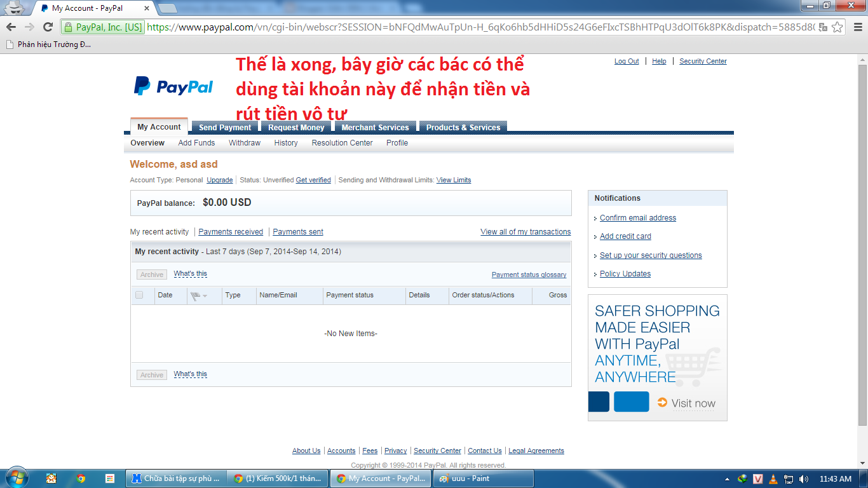Viewport: 868px width, 488px height.
Task: Open the dropdown arrow beside flag column
Action: tap(205, 296)
